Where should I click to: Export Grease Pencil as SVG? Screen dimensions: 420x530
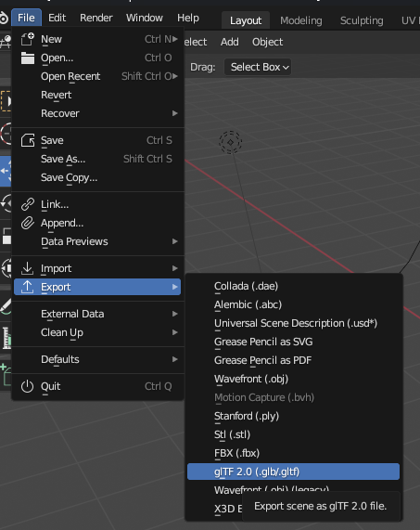pyautogui.click(x=293, y=343)
